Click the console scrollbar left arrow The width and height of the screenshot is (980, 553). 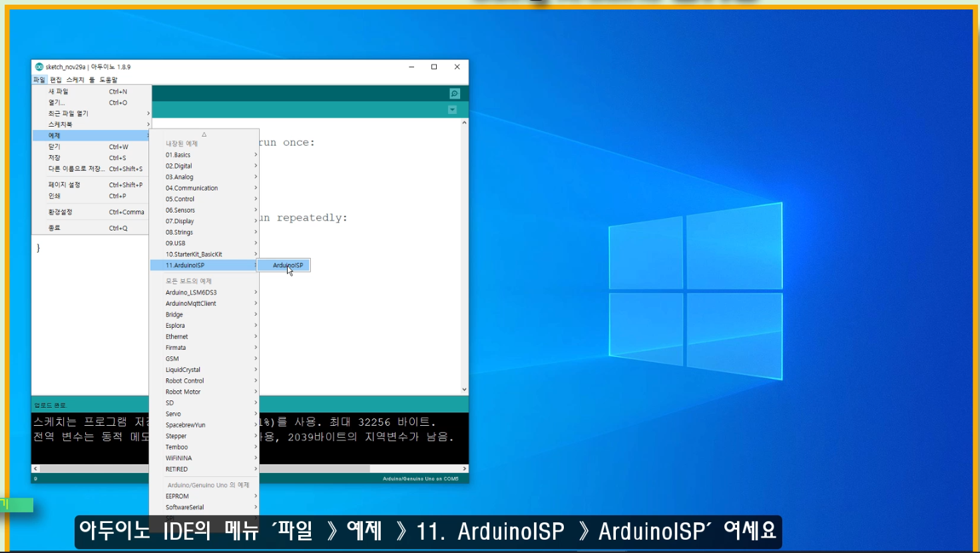pos(36,469)
